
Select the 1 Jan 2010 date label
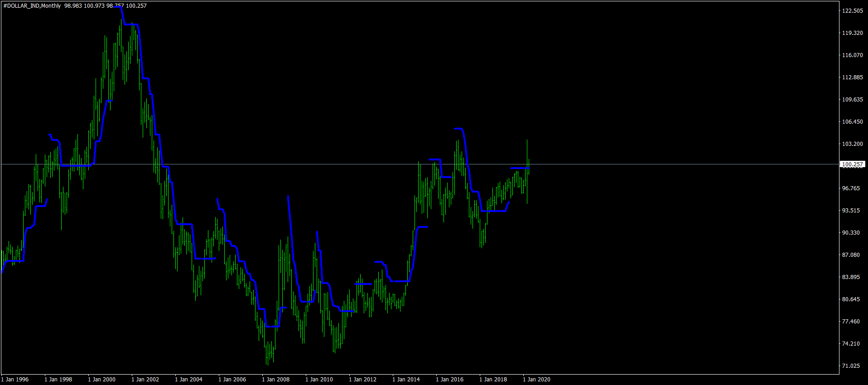319,380
